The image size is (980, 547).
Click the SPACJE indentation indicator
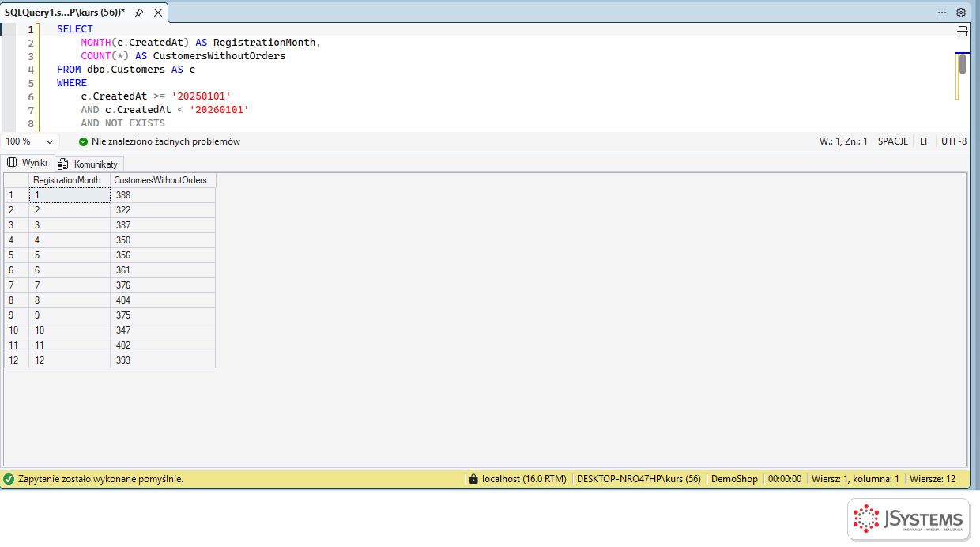pyautogui.click(x=893, y=141)
